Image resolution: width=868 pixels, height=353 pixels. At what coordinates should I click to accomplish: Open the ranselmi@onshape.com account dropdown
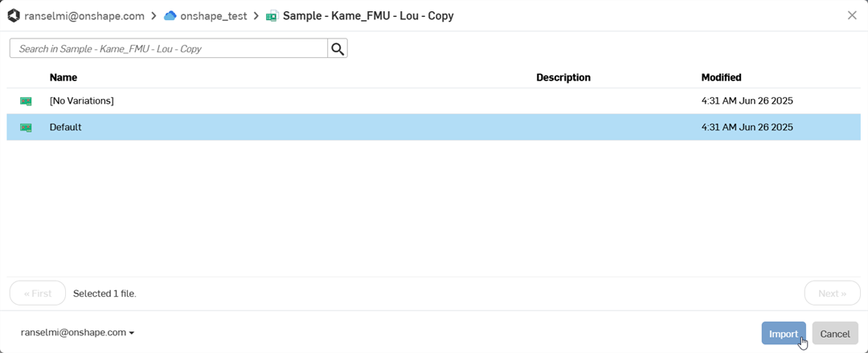pos(77,333)
